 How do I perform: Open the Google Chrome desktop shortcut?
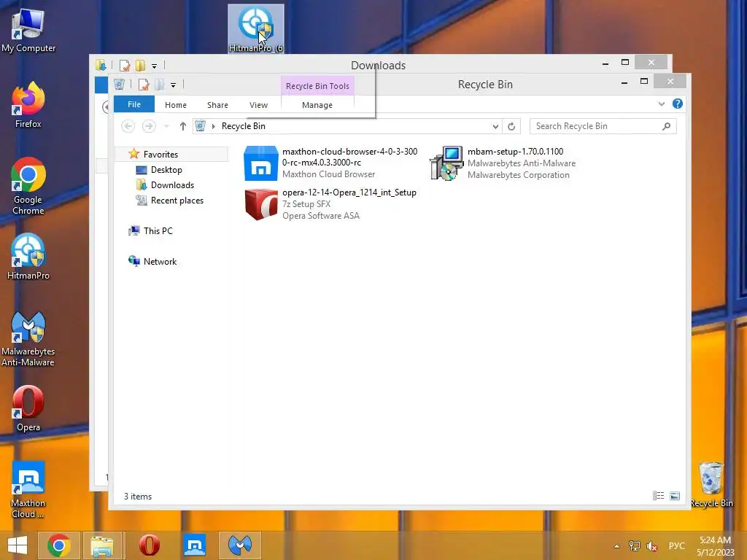28,186
